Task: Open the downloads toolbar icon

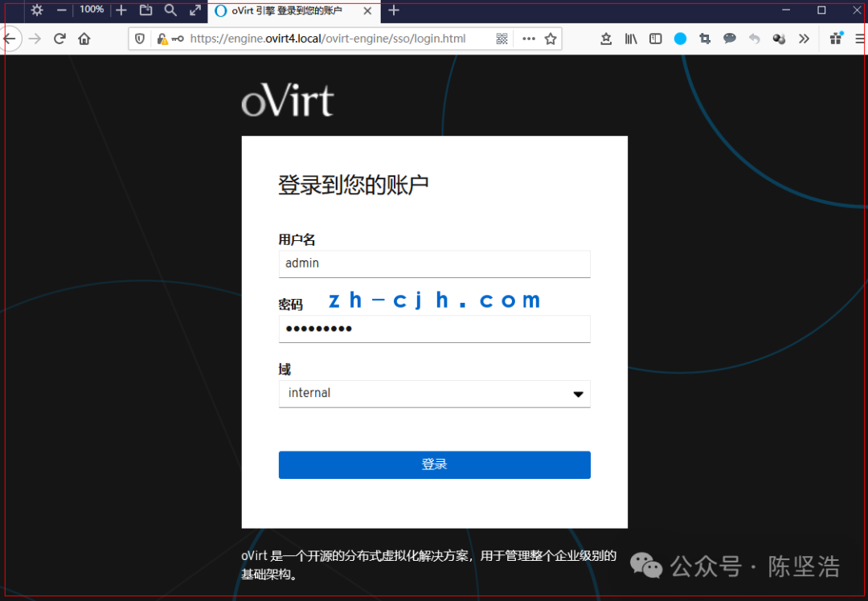Action: coord(606,39)
